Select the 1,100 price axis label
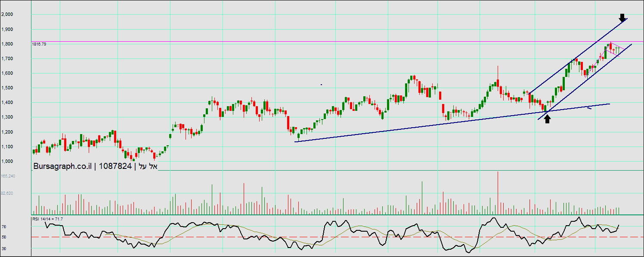 [x=7, y=147]
